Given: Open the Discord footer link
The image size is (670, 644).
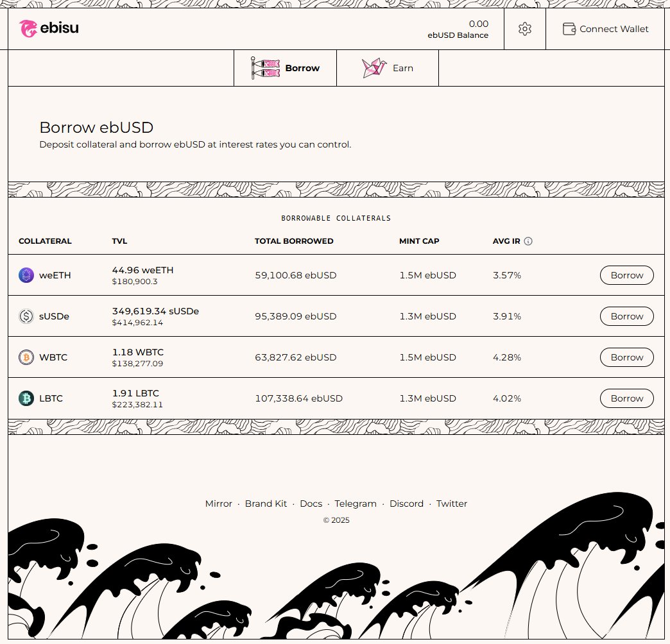Looking at the screenshot, I should 406,504.
